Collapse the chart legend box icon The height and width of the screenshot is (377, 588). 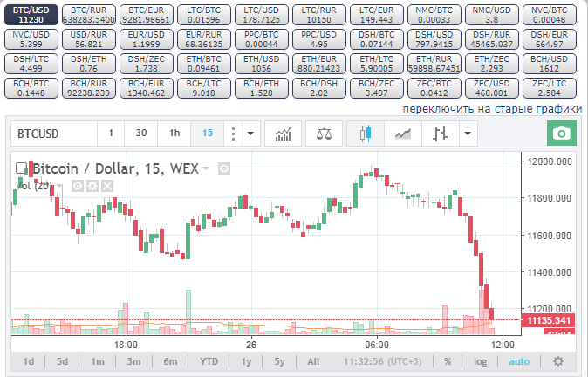point(21,168)
